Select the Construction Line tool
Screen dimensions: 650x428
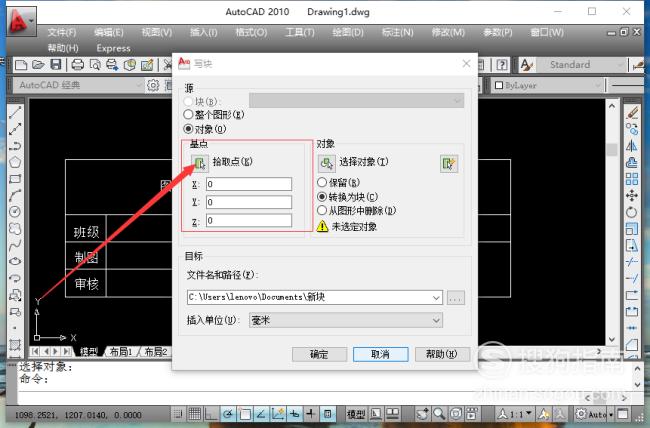(x=15, y=129)
